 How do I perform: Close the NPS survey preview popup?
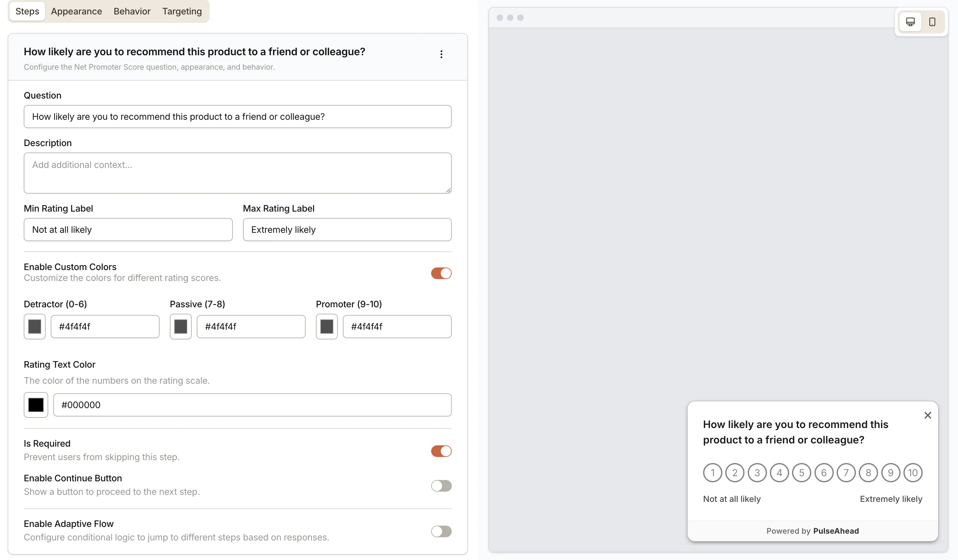(928, 415)
